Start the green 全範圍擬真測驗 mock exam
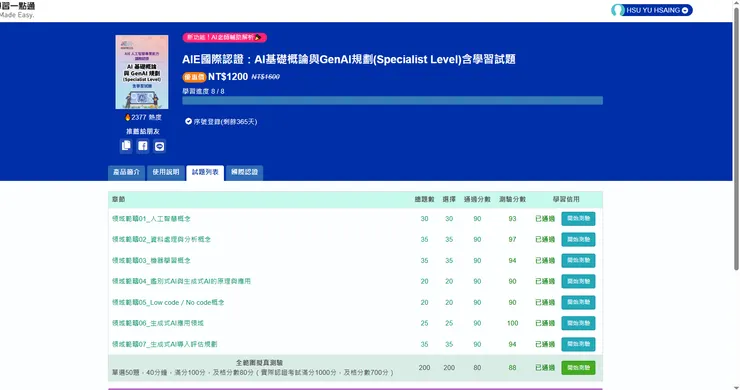 click(578, 368)
